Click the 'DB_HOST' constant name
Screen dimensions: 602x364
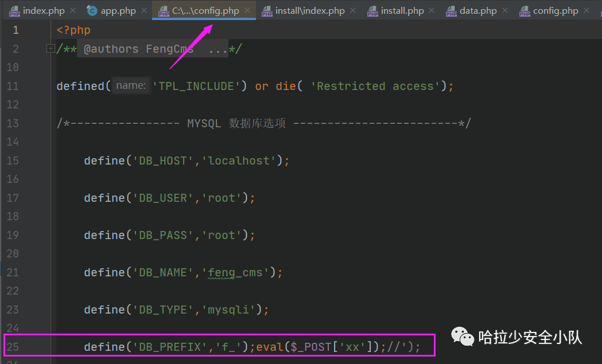click(x=163, y=161)
